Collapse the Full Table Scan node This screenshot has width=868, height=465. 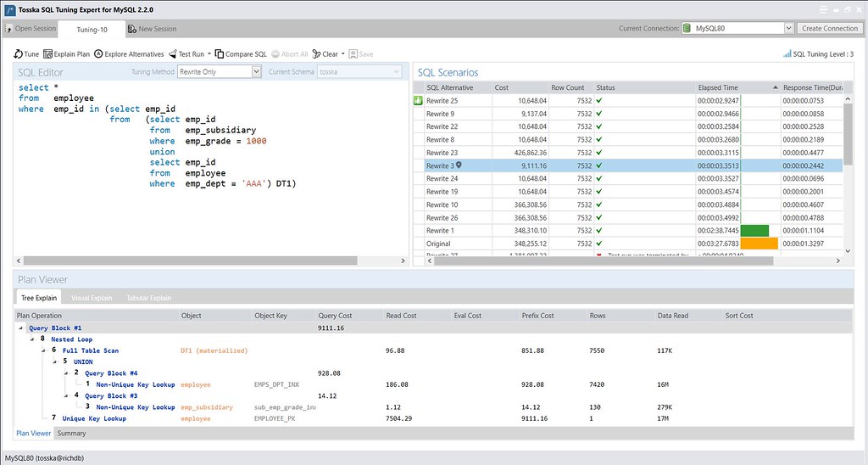tap(43, 350)
